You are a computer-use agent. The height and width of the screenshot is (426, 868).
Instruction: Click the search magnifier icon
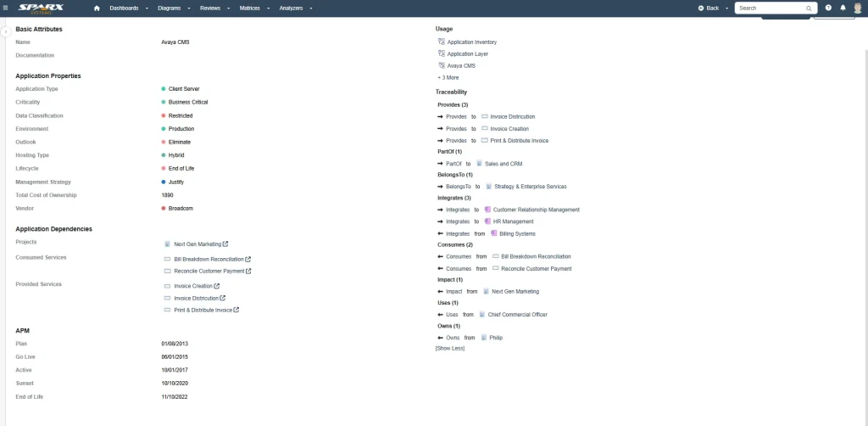(809, 8)
